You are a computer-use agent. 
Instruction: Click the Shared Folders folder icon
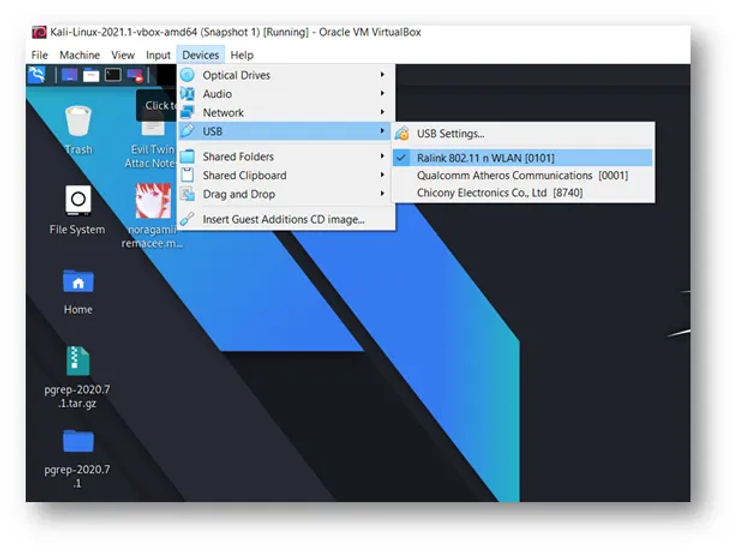tap(188, 156)
